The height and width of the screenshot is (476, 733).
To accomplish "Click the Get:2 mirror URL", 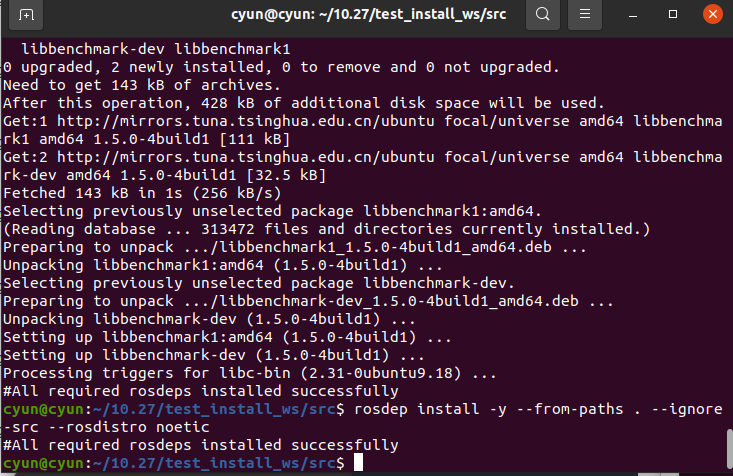I will point(245,157).
